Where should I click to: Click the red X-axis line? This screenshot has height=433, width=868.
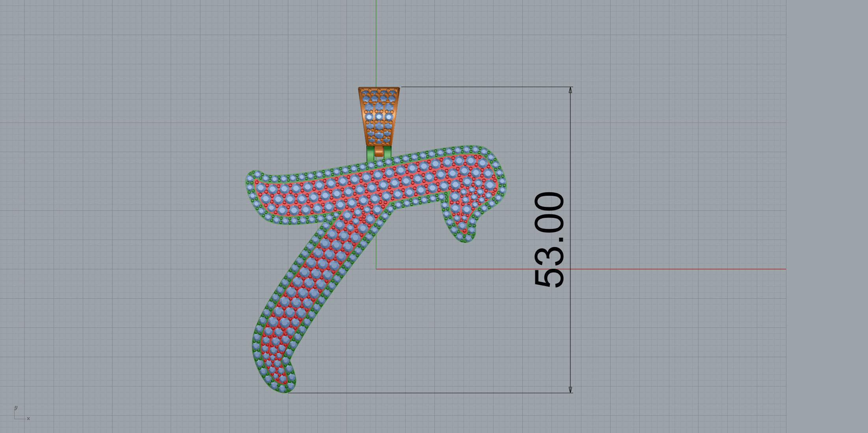point(581,269)
